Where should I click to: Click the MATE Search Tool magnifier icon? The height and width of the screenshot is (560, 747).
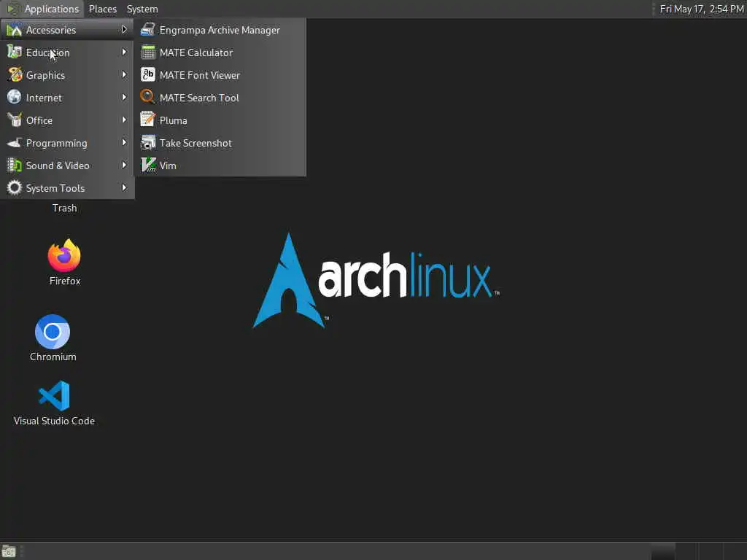click(x=147, y=97)
